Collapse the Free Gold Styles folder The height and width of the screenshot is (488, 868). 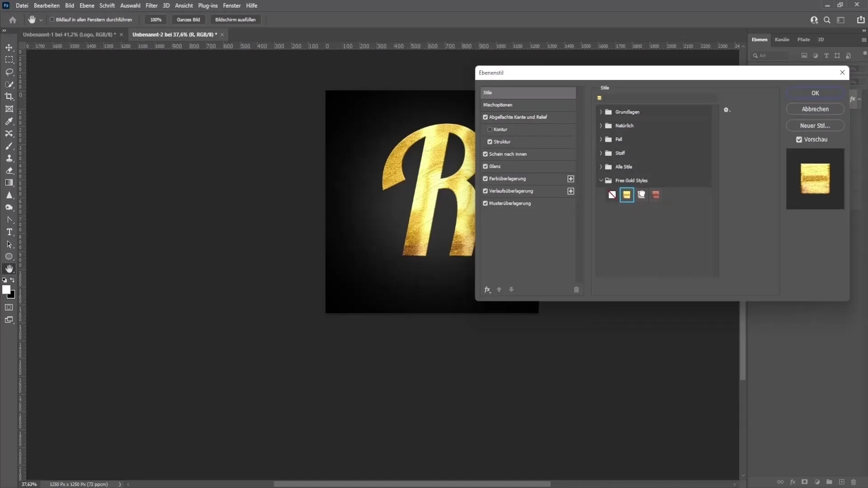[x=601, y=180]
